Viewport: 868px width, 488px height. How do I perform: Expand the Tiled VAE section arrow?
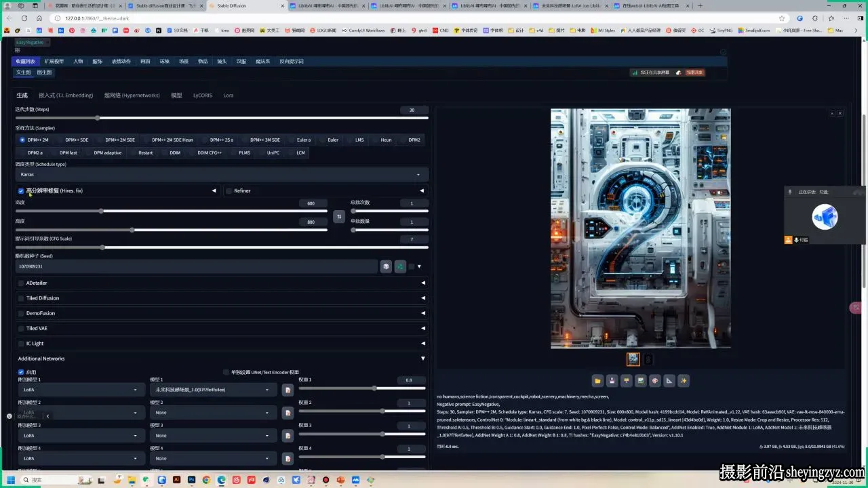point(423,328)
